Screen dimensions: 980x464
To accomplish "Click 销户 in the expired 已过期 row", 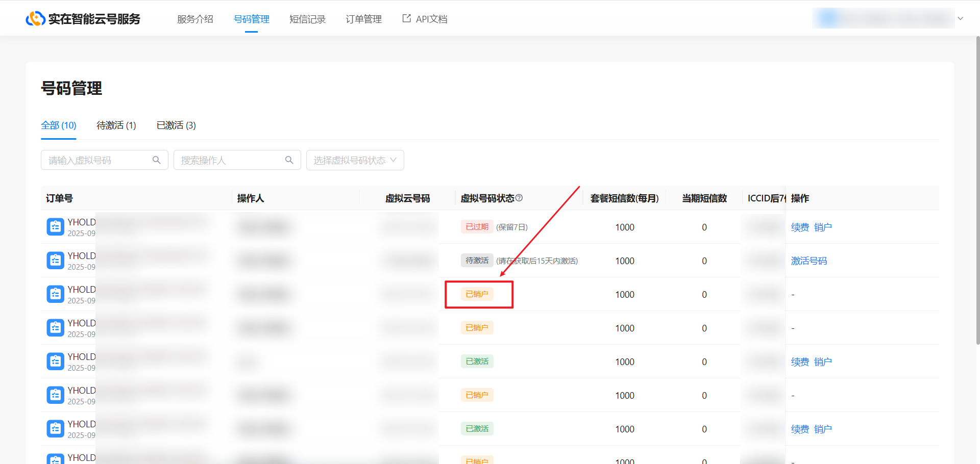I will pos(823,227).
